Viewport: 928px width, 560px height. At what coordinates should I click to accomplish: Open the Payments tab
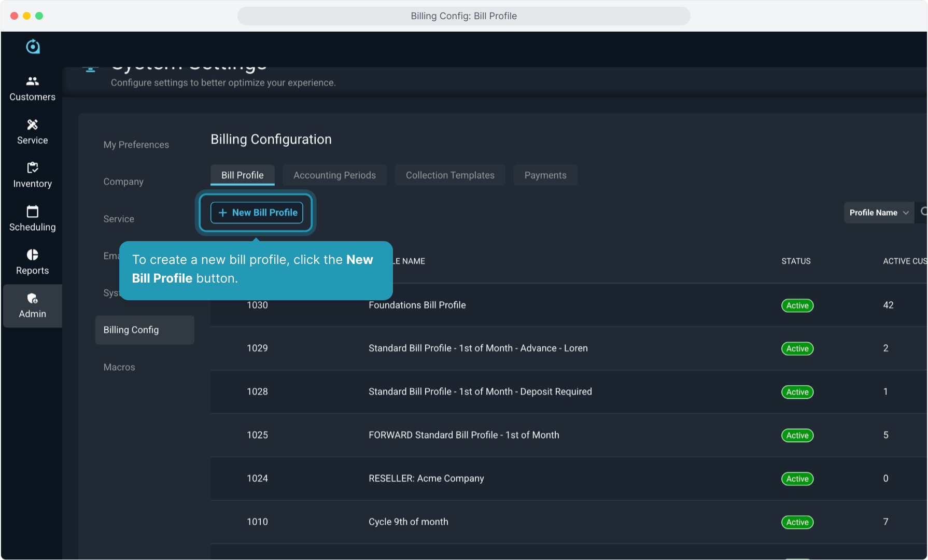(x=545, y=175)
